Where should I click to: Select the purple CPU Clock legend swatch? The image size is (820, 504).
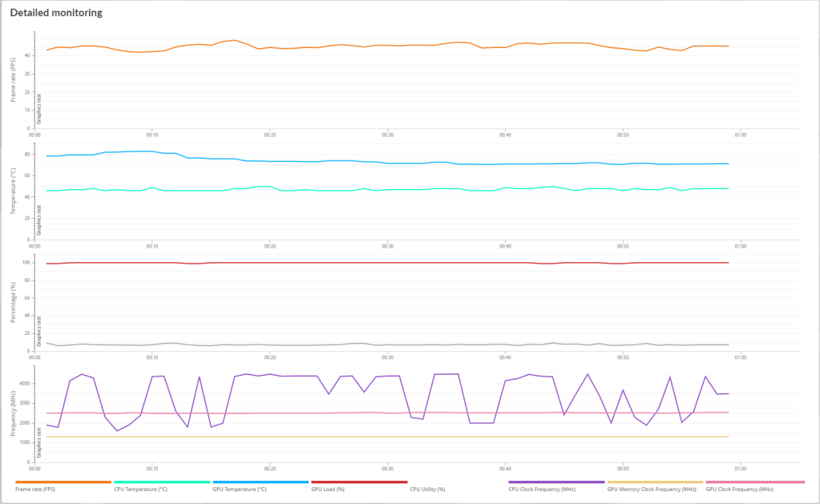[x=556, y=482]
